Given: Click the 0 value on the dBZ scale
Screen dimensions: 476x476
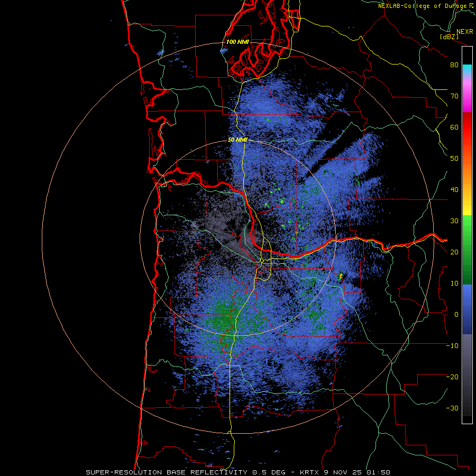Looking at the screenshot, I should click(x=456, y=315).
